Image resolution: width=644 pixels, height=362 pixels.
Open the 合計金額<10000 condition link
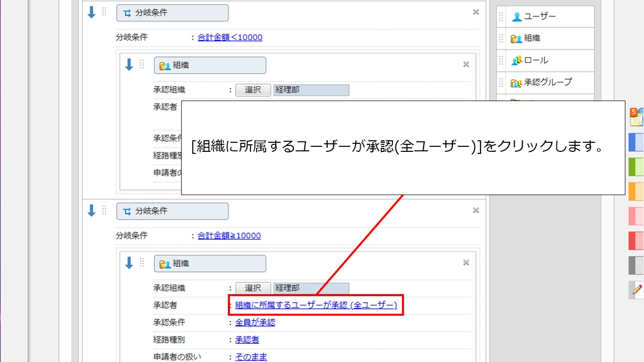click(230, 37)
